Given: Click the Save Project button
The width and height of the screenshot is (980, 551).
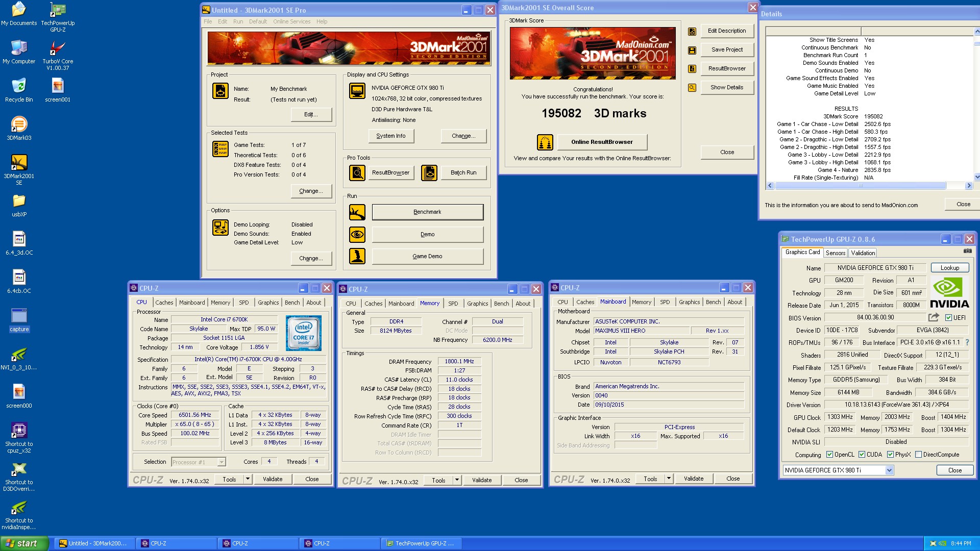Looking at the screenshot, I should (x=727, y=49).
